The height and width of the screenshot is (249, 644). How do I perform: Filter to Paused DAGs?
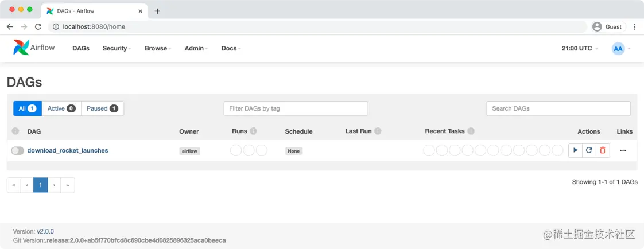click(103, 108)
